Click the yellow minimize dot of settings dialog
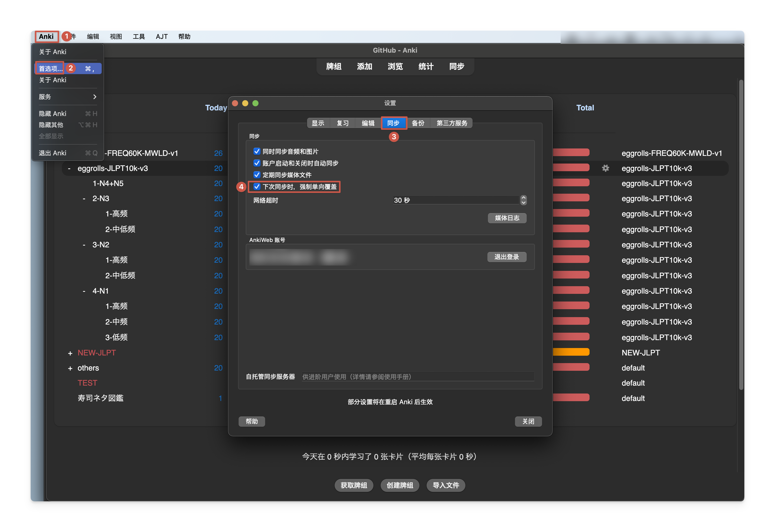The image size is (775, 532). pyautogui.click(x=245, y=103)
